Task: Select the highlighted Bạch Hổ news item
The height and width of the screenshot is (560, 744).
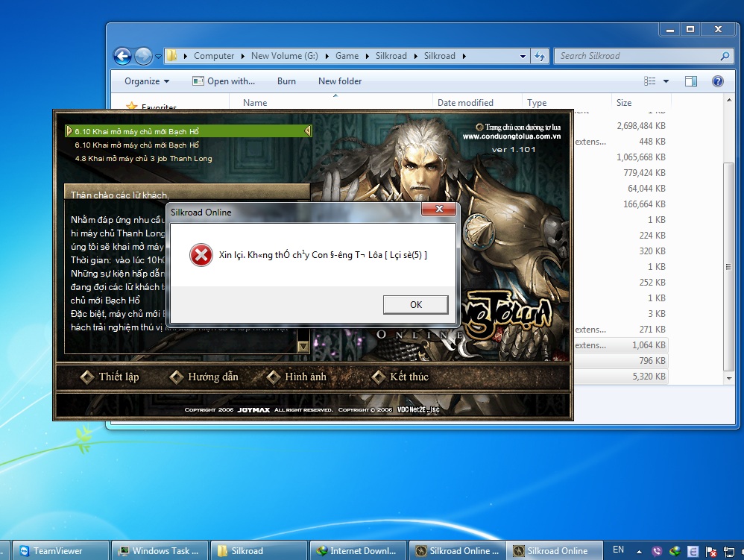Action: tap(189, 131)
